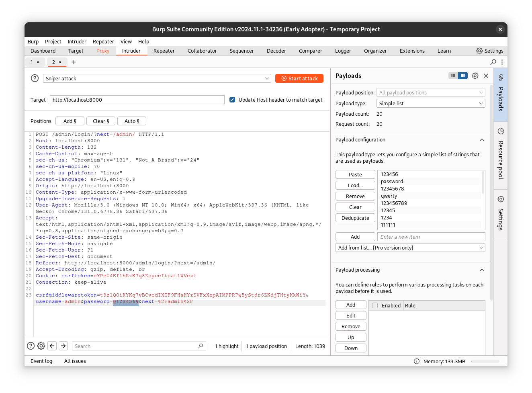Click the Target URL input field
Screen dimensions: 532x393
pyautogui.click(x=137, y=100)
